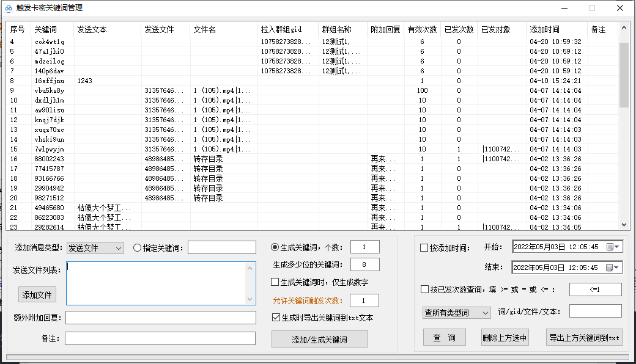
Task: Click 导出上方关键词到txt button
Action: point(585,338)
